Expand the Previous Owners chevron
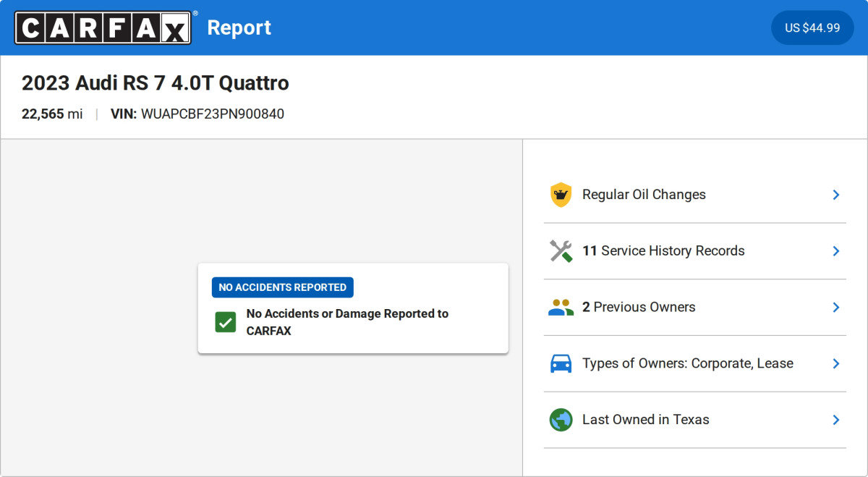The height and width of the screenshot is (477, 868). (835, 308)
